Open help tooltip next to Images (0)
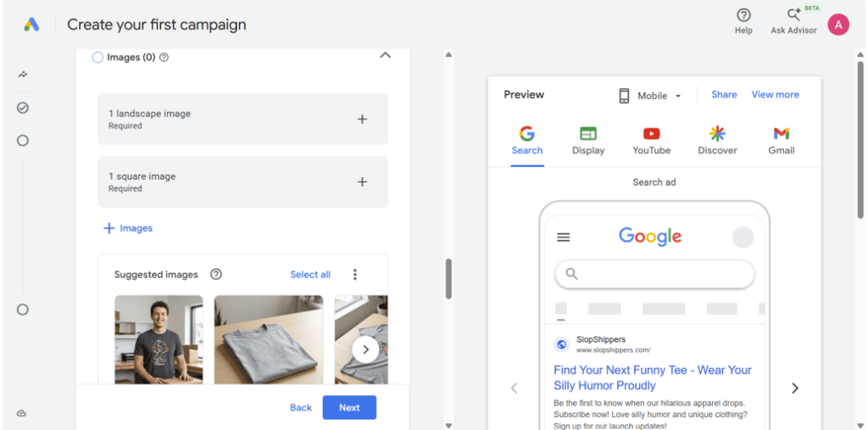Image resolution: width=868 pixels, height=430 pixels. click(x=164, y=57)
